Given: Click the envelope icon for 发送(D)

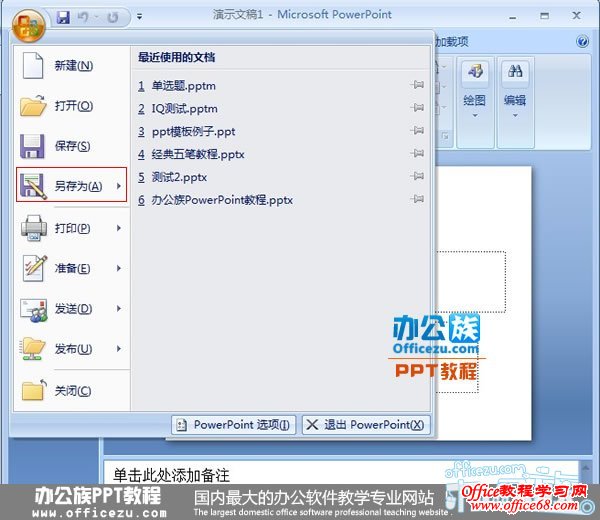Looking at the screenshot, I should pyautogui.click(x=34, y=309).
